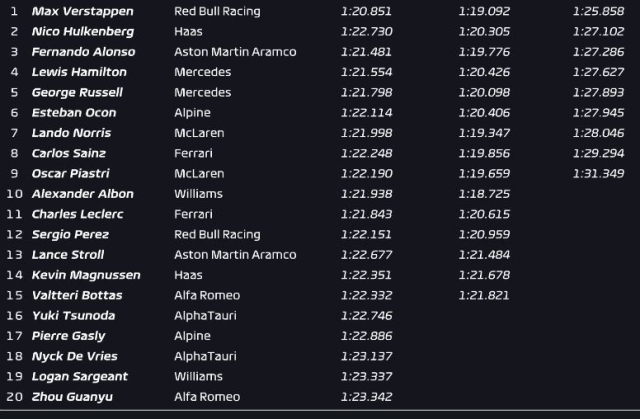This screenshot has height=419, width=640.
Task: Click Lewis Hamilton's name
Action: pos(79,72)
